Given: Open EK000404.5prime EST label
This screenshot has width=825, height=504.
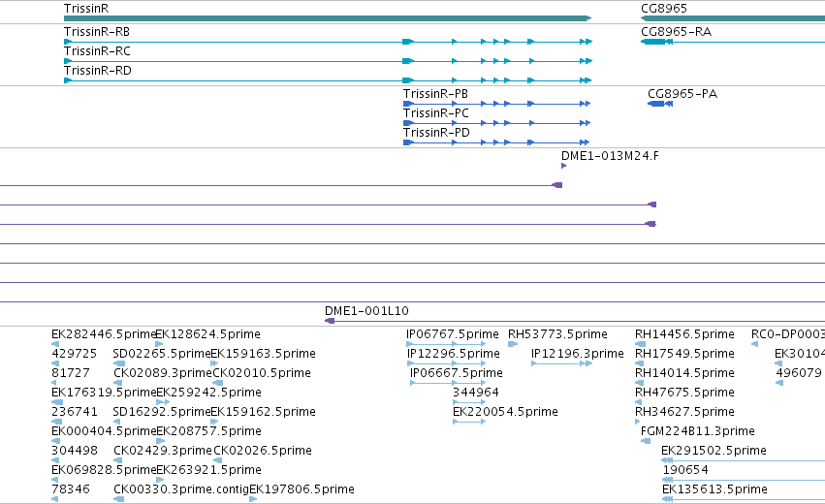Looking at the screenshot, I should point(104,431).
